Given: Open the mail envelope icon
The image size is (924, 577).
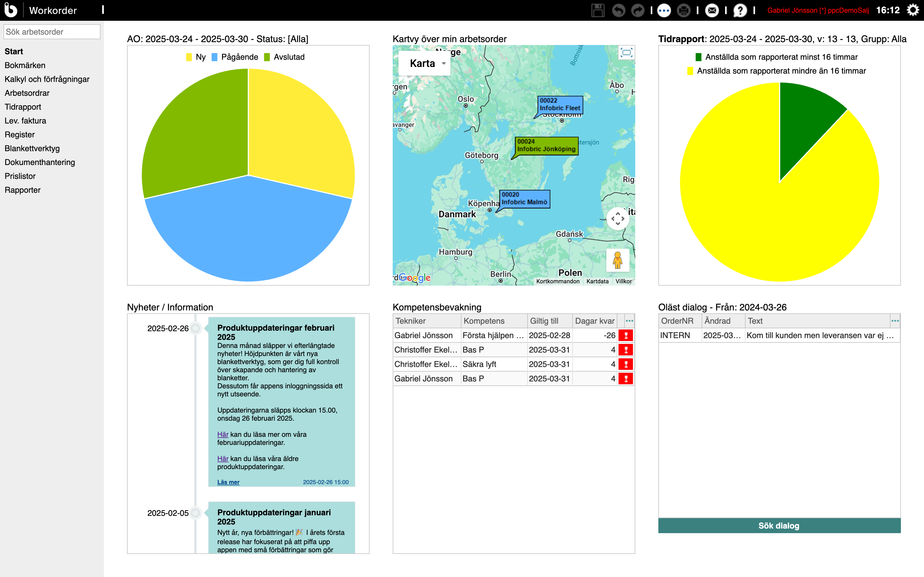Looking at the screenshot, I should 712,10.
